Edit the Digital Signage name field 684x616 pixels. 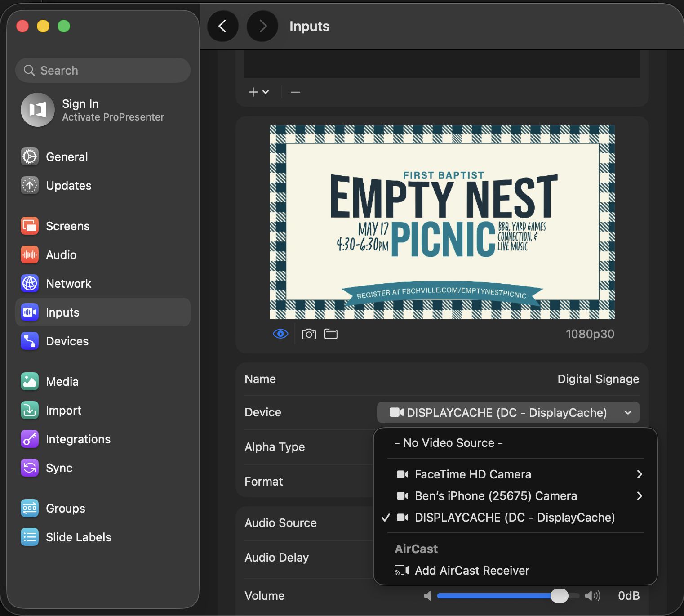pos(598,379)
